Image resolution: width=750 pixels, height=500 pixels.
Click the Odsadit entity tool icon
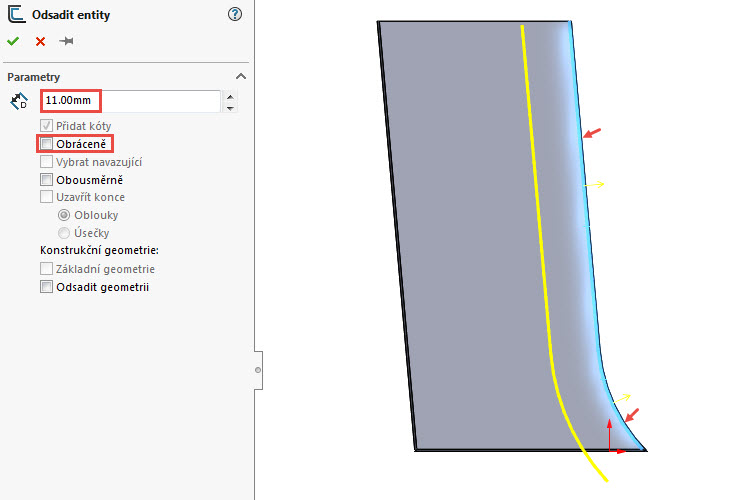tap(16, 14)
